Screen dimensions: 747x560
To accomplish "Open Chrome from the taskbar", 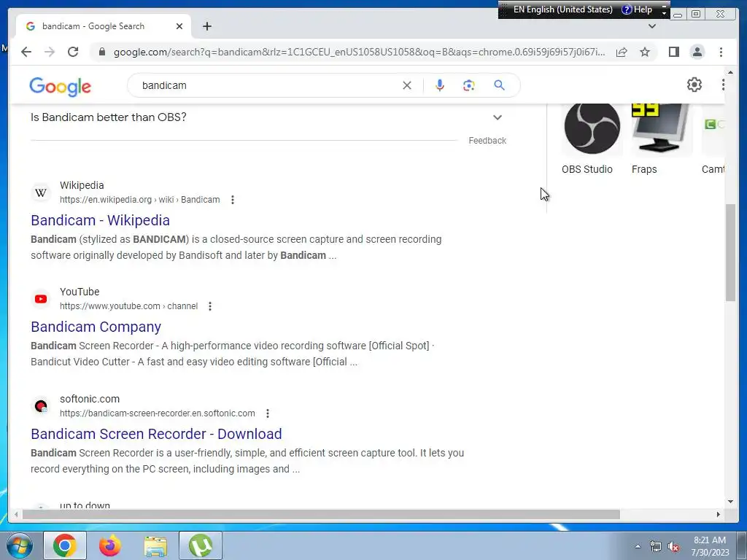I will (x=65, y=545).
